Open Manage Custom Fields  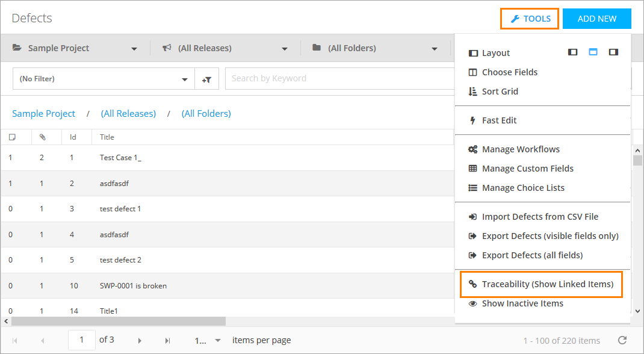tap(521, 169)
